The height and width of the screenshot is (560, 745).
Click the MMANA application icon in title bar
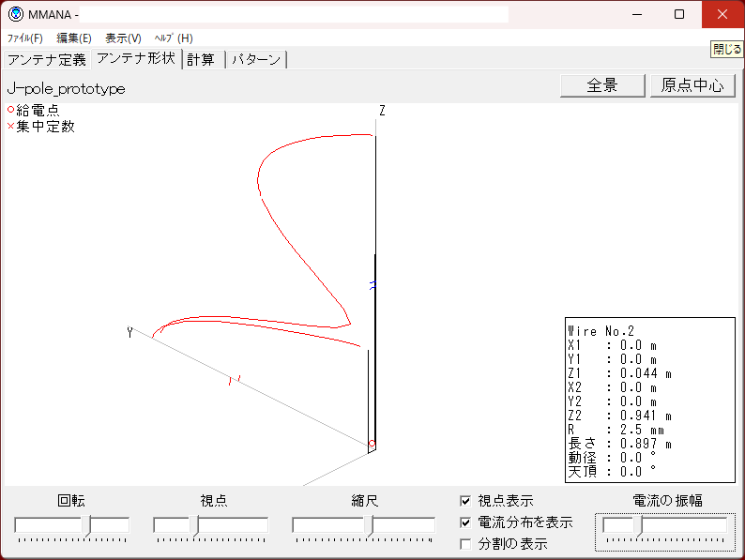[16, 14]
